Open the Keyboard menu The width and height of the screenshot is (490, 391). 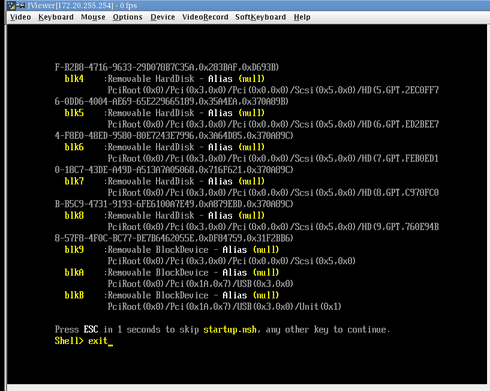tap(56, 17)
